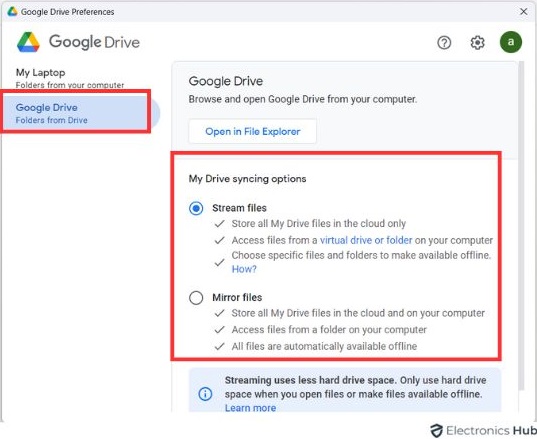This screenshot has width=537, height=439.
Task: Click 'My Drive syncing options' heading
Action: pos(247,179)
